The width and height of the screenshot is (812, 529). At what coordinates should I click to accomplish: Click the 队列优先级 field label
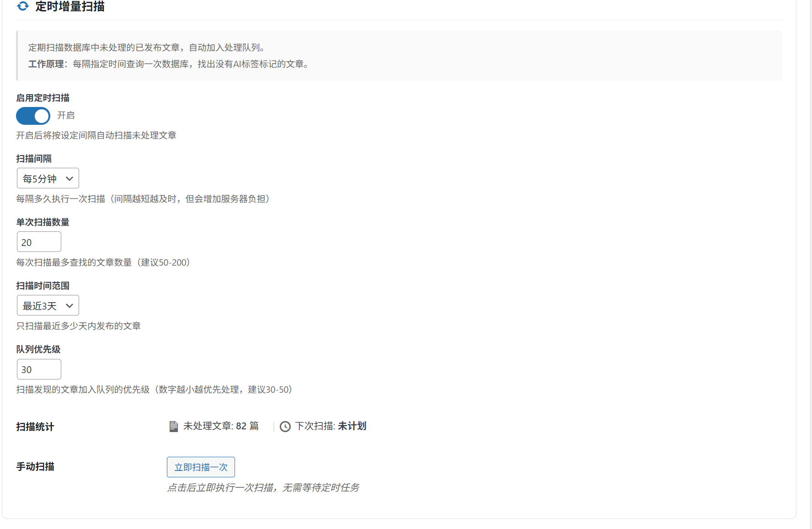(38, 349)
